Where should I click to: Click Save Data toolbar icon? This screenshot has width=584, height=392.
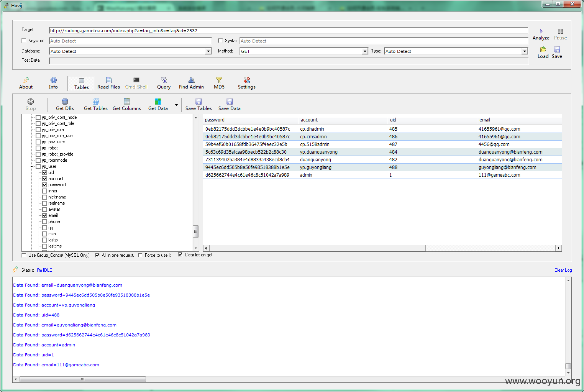point(230,102)
